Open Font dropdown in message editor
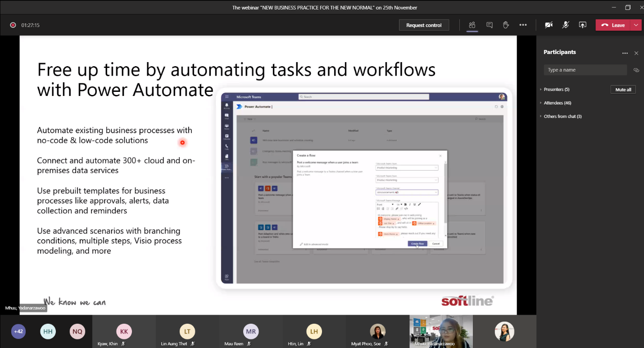 (385, 204)
